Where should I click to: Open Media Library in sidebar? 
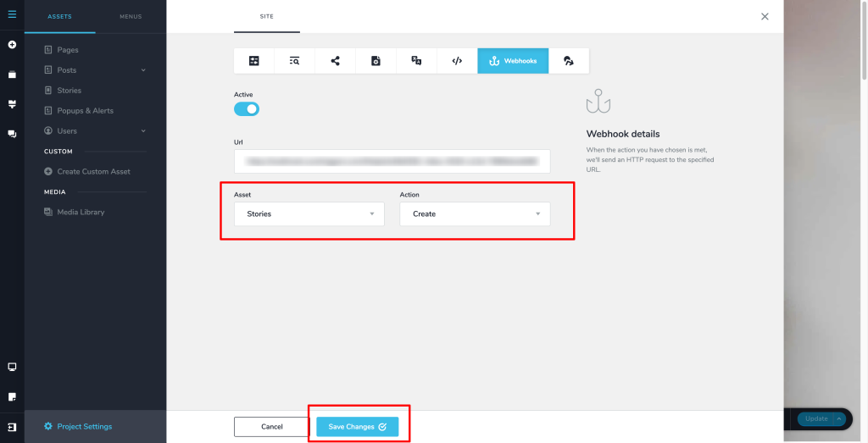pos(81,212)
